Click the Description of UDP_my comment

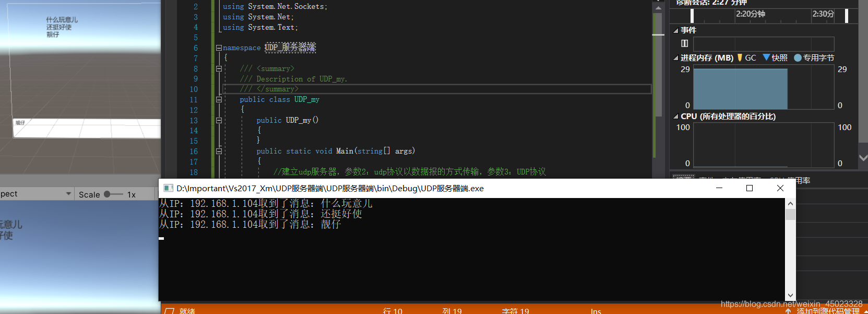(x=293, y=79)
